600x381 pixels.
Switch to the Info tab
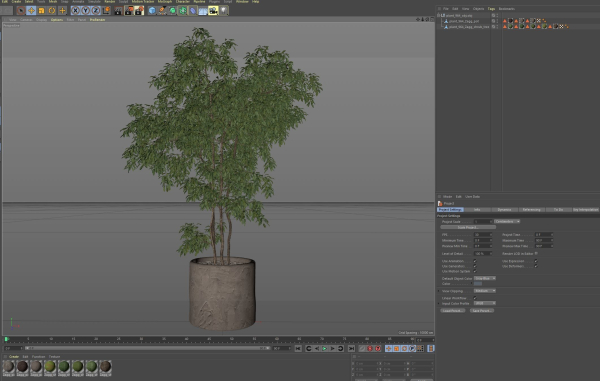click(477, 210)
